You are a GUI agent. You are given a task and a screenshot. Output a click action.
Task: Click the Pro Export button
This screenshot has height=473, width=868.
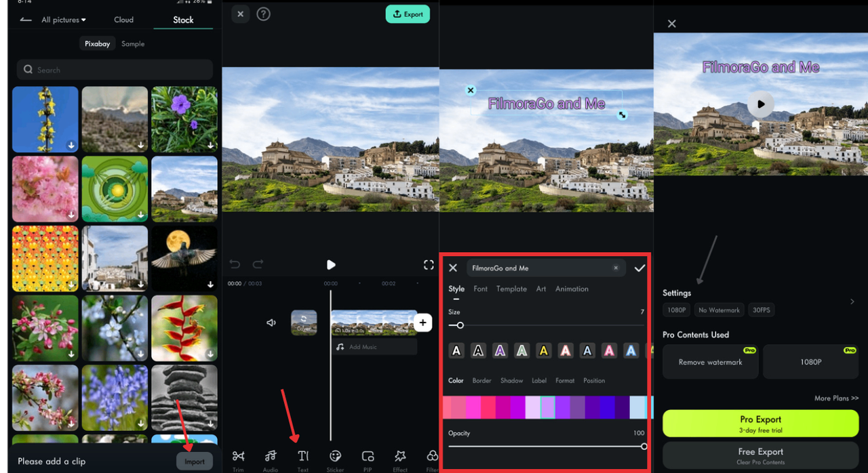761,424
